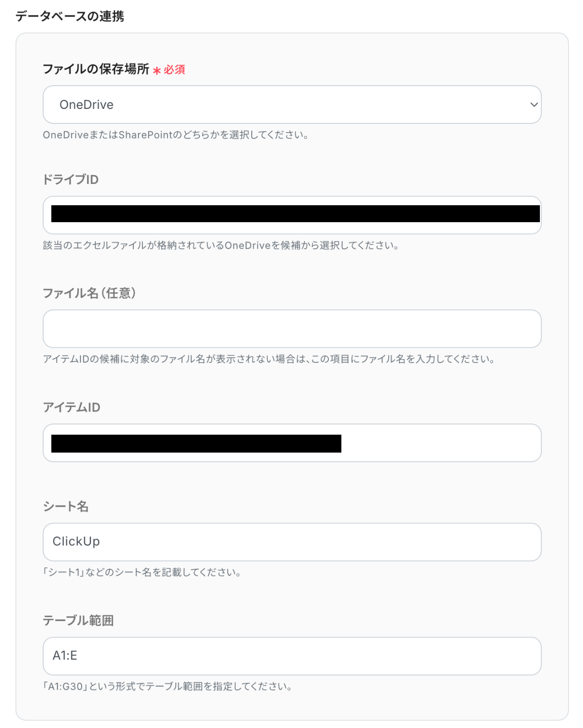Click the アイテムID label
This screenshot has height=728, width=583.
[x=72, y=408]
